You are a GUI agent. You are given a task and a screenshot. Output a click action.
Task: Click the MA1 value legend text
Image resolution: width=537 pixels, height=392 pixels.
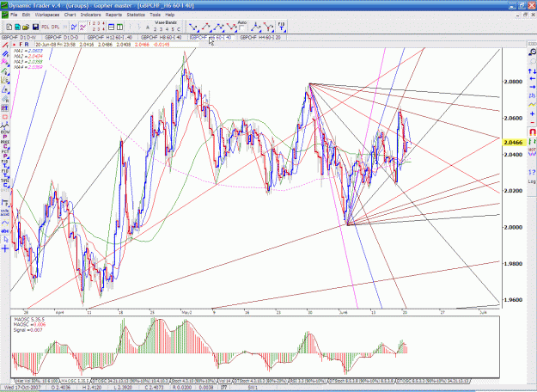tap(28, 51)
